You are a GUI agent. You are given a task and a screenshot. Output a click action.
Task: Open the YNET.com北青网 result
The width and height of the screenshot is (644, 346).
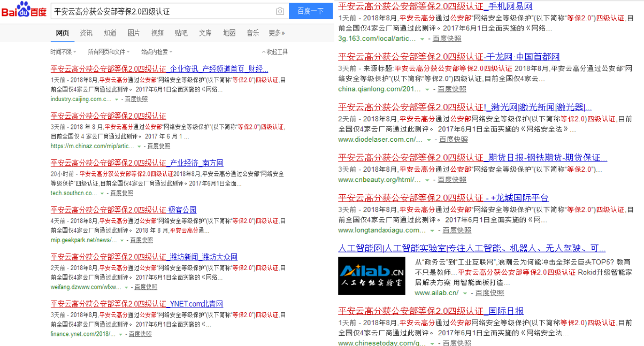pos(137,304)
